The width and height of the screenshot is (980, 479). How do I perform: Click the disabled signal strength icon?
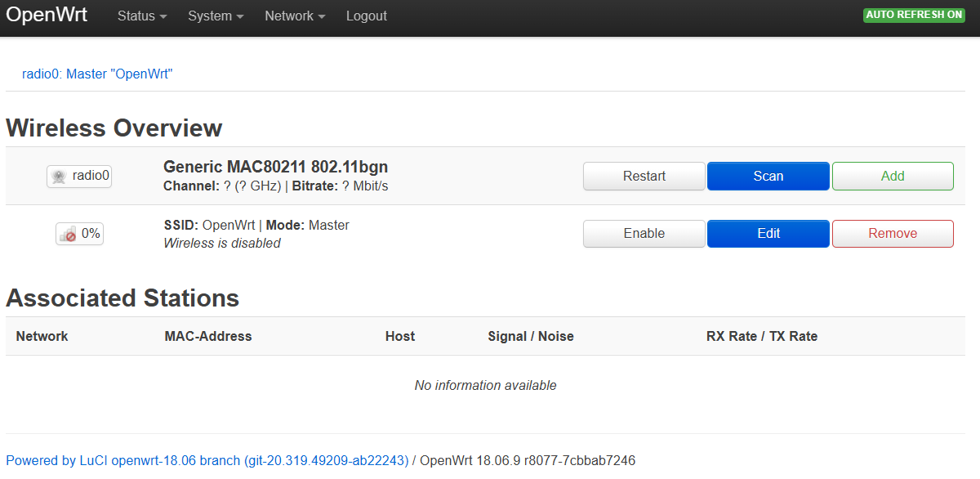[67, 234]
